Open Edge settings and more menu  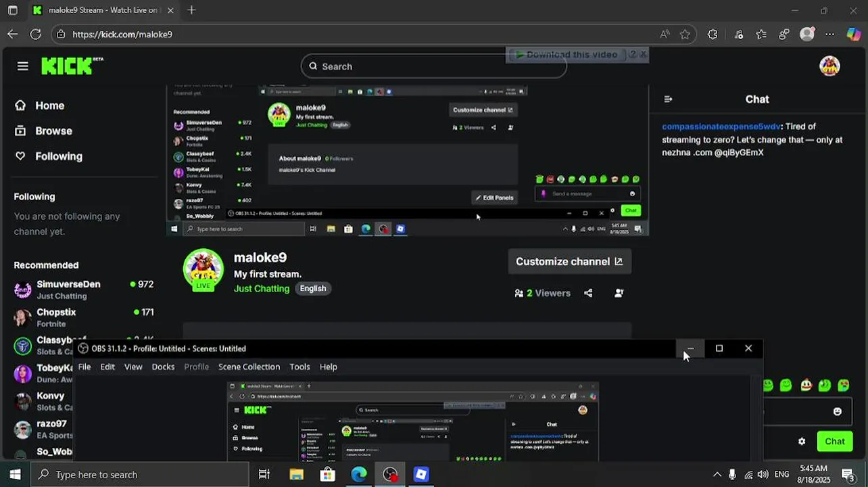pos(830,34)
